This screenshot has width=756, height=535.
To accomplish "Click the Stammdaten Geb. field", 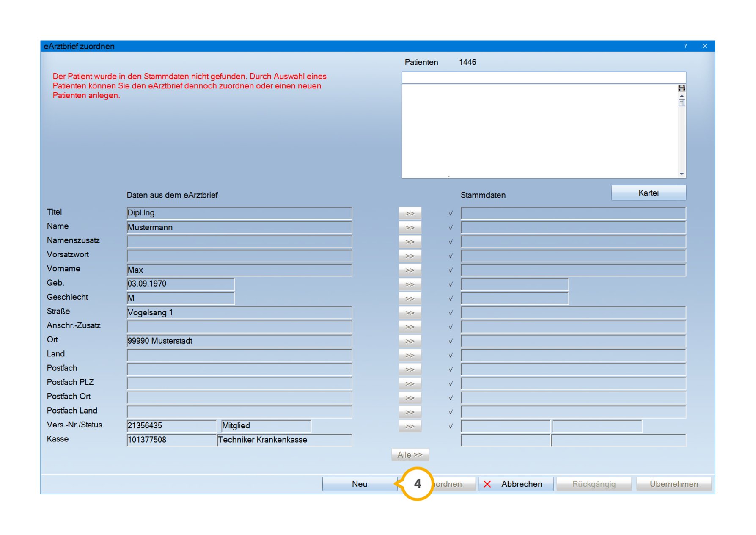I will (514, 284).
